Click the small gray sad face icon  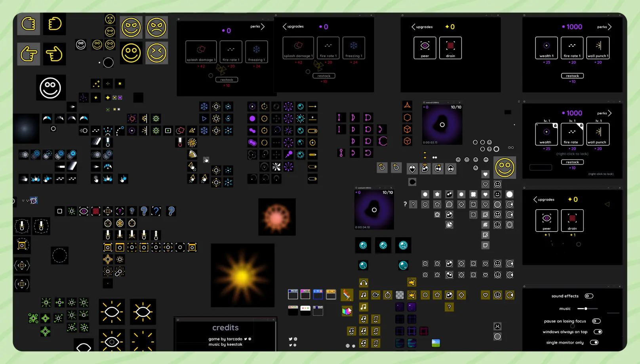(x=497, y=326)
